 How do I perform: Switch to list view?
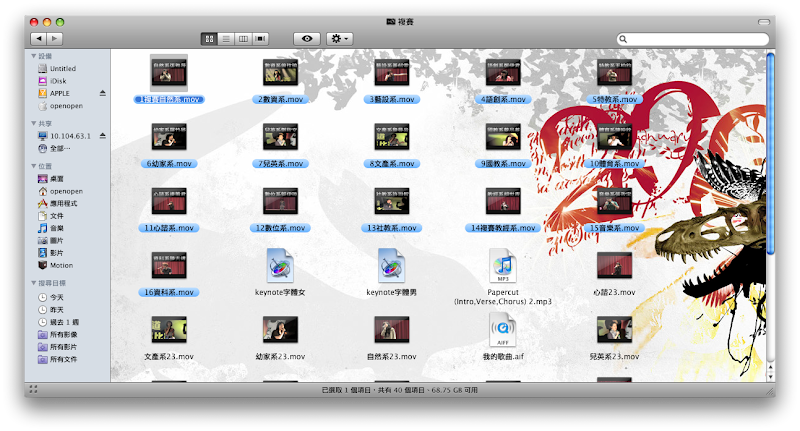[226, 39]
